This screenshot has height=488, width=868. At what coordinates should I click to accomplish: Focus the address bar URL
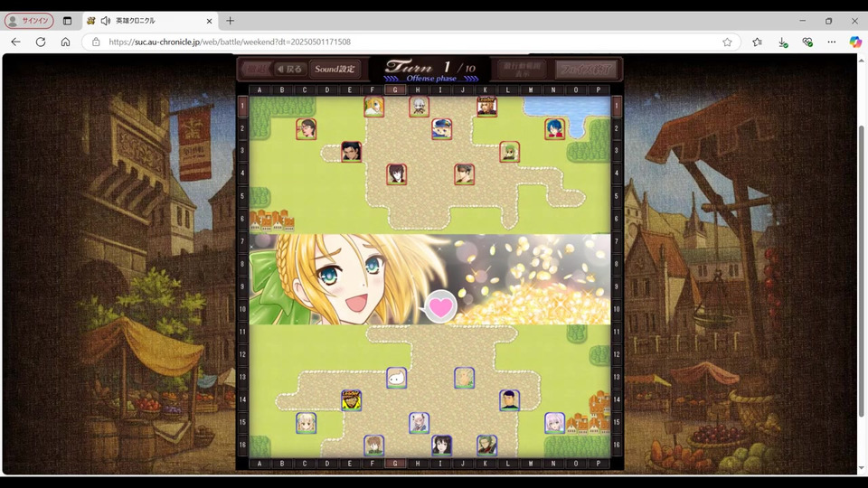click(x=230, y=42)
